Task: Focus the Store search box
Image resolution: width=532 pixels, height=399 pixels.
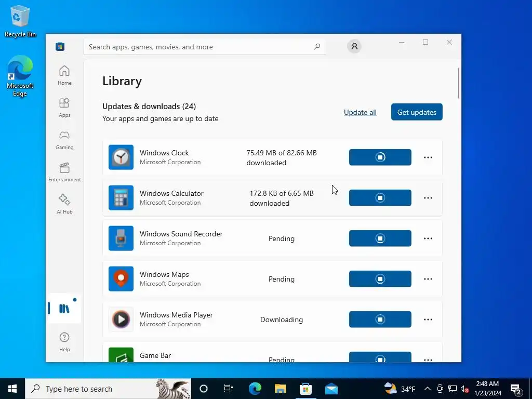Action: point(205,47)
